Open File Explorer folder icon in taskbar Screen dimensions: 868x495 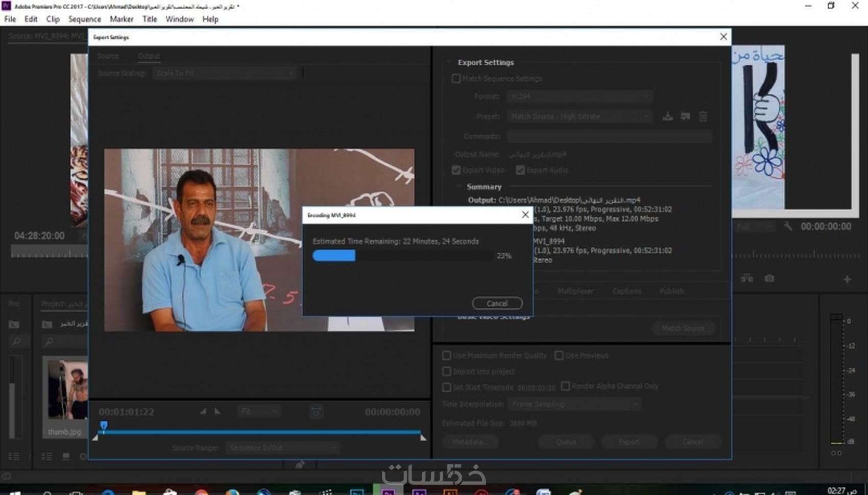[138, 492]
